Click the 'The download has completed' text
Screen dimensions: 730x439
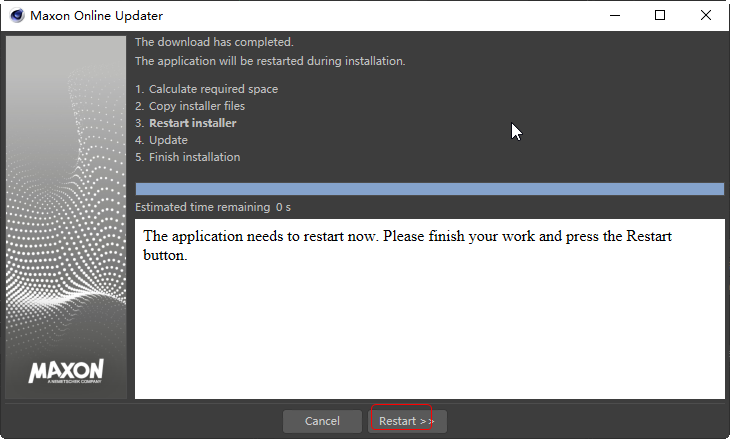(x=214, y=42)
